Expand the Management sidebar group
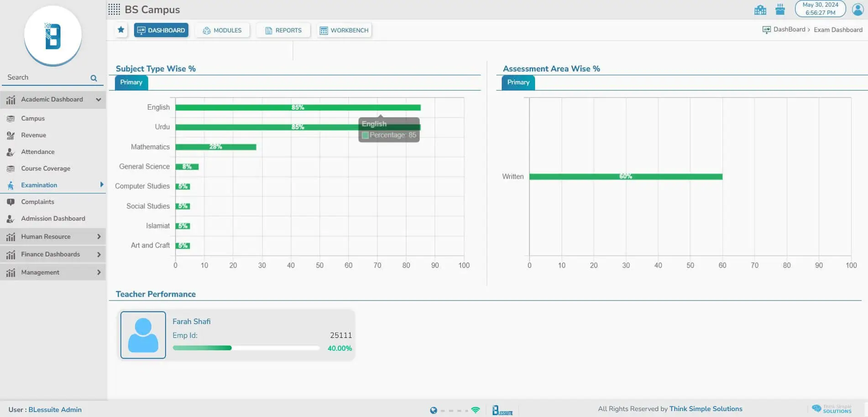The image size is (868, 417). point(99,272)
